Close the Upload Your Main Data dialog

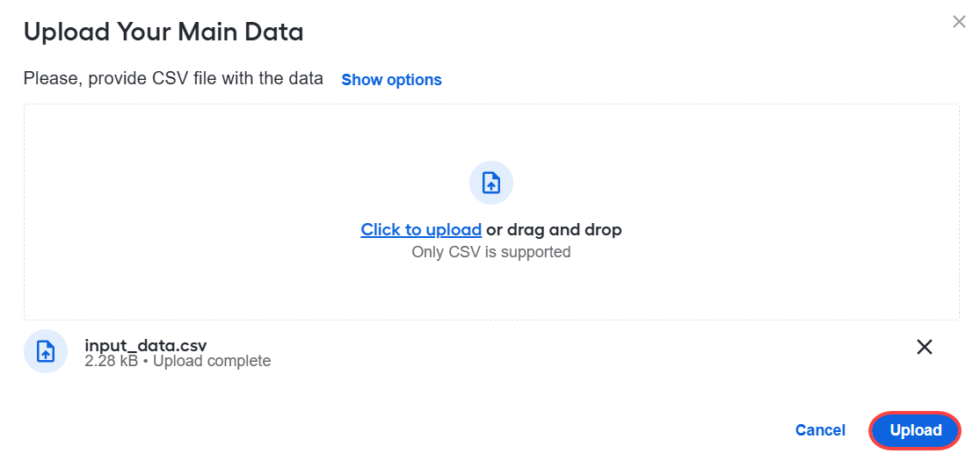959,22
